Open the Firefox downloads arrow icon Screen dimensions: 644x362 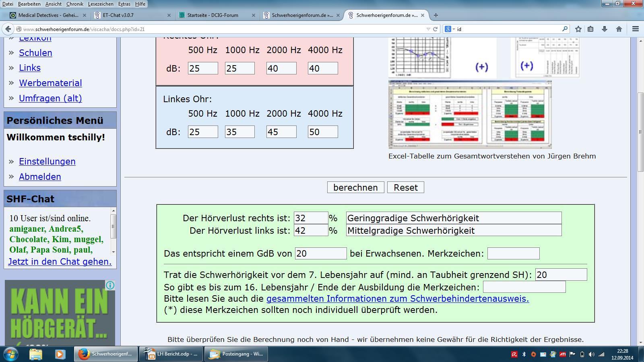(x=604, y=29)
